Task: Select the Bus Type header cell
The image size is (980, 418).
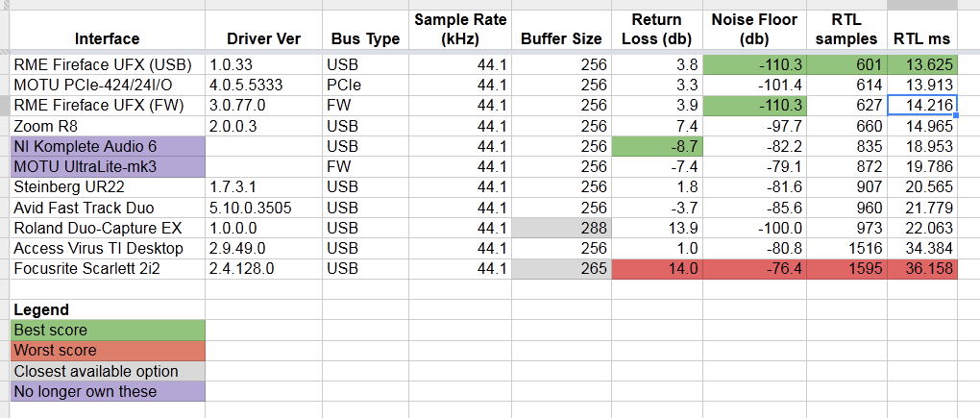Action: 365,30
